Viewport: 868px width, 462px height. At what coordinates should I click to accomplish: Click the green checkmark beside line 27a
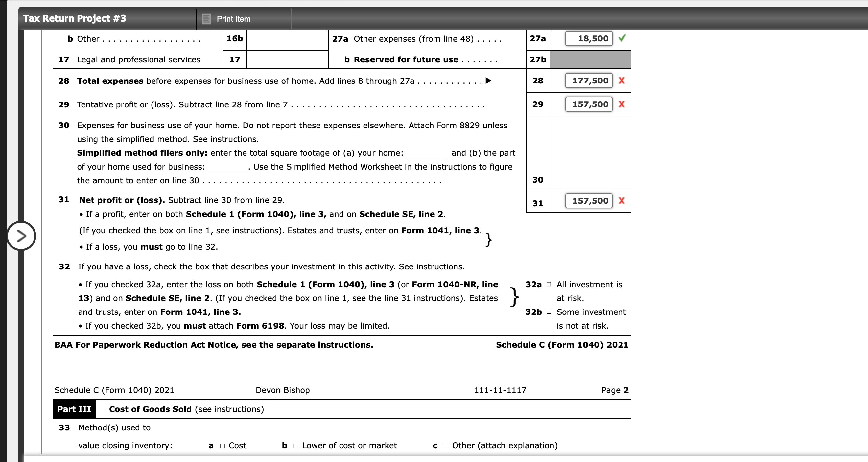(622, 38)
